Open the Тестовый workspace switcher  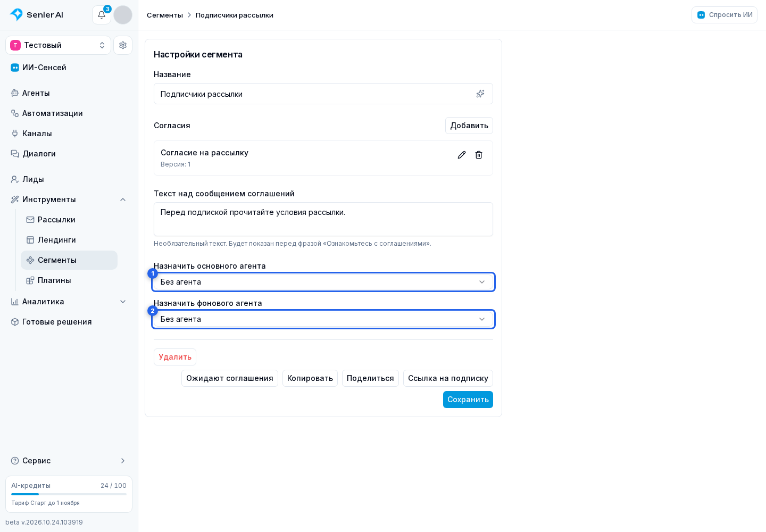tap(59, 45)
